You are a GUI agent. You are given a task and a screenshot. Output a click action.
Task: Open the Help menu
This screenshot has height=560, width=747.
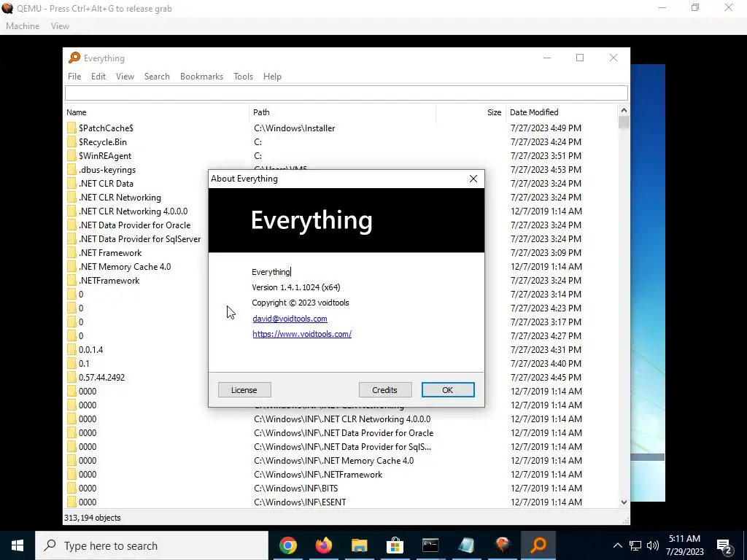(x=272, y=76)
